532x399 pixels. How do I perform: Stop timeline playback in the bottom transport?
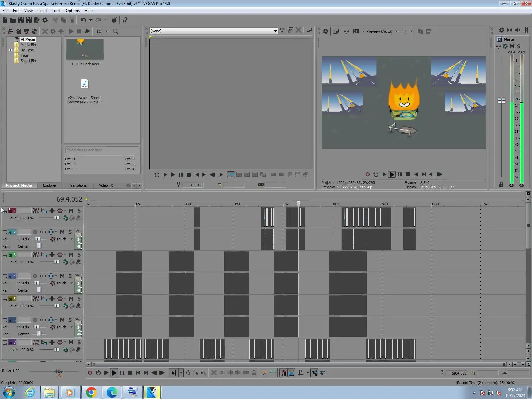[130, 373]
